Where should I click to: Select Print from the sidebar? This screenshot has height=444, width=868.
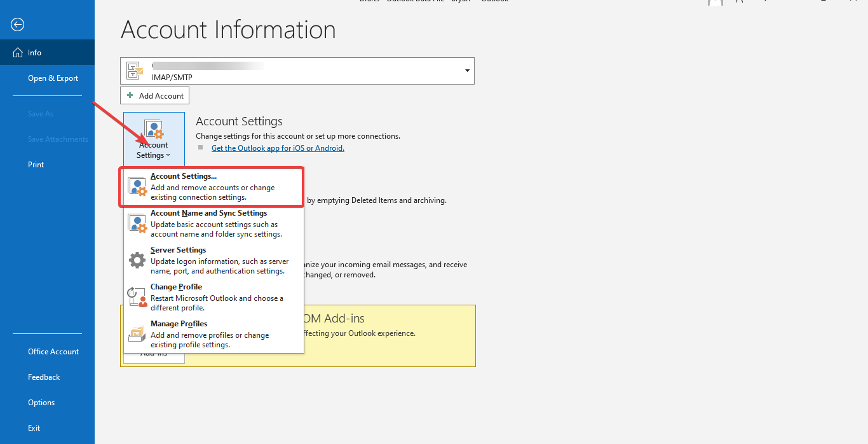(x=36, y=164)
